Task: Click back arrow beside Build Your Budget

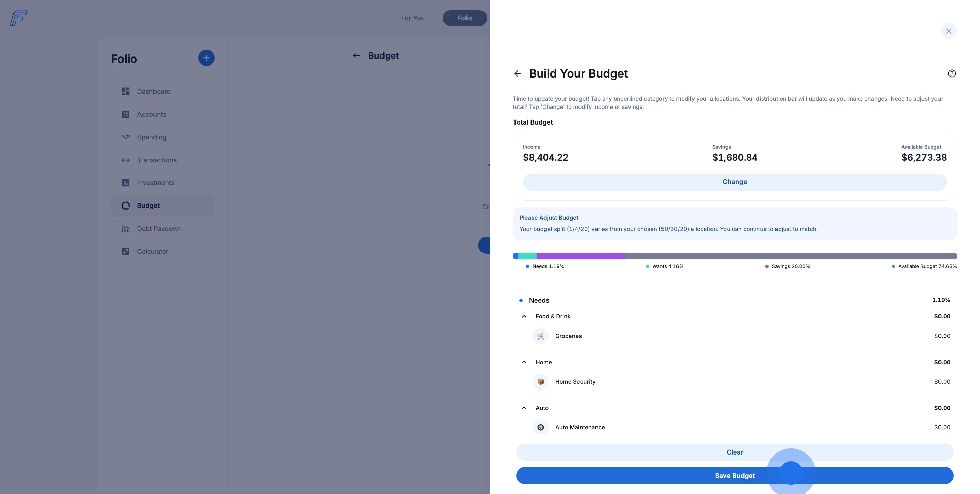Action: click(517, 73)
